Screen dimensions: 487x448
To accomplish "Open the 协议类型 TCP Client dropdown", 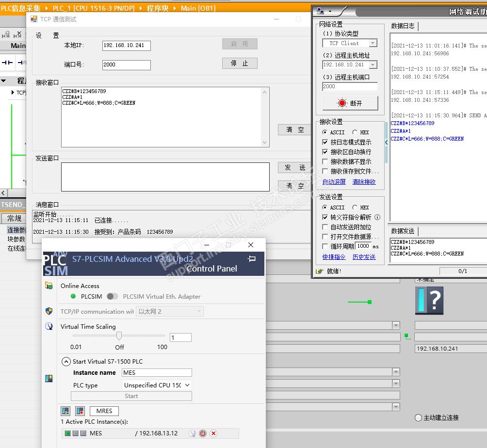I will [x=373, y=43].
